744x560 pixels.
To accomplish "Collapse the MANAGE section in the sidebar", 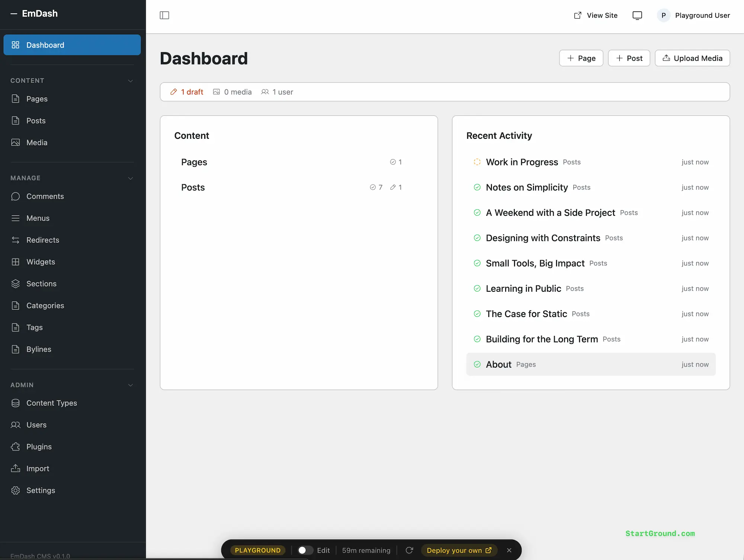I will click(131, 178).
